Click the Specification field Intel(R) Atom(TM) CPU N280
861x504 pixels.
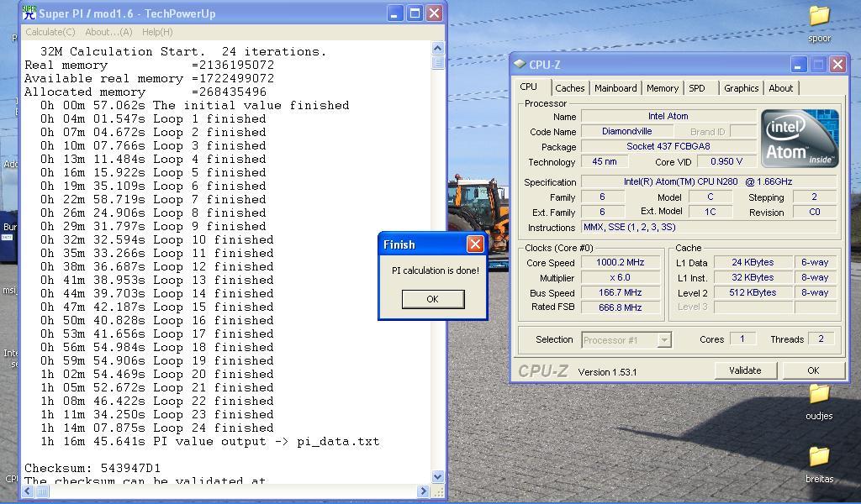(708, 181)
